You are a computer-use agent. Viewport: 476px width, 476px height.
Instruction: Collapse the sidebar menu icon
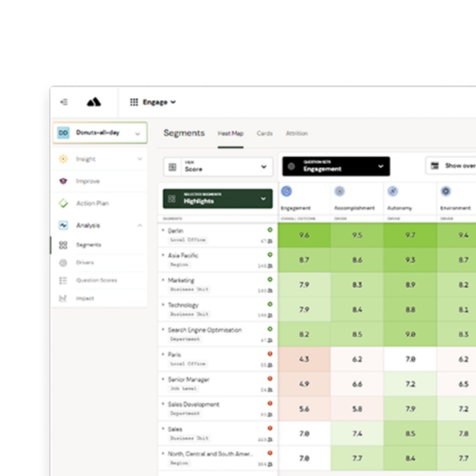[x=64, y=102]
